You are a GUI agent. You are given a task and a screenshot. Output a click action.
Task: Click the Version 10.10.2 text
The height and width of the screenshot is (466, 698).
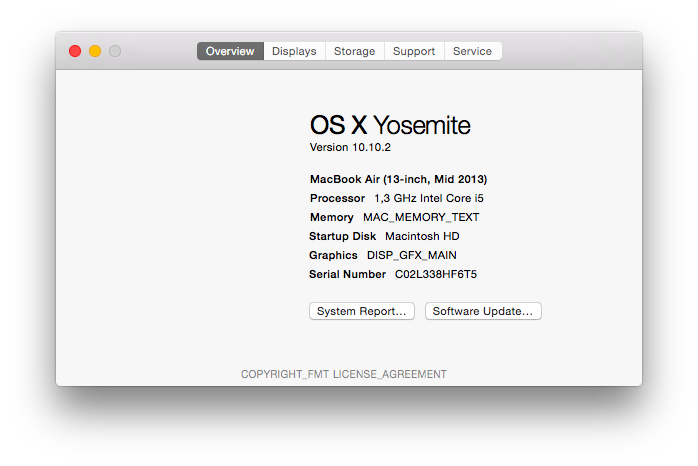(x=350, y=147)
